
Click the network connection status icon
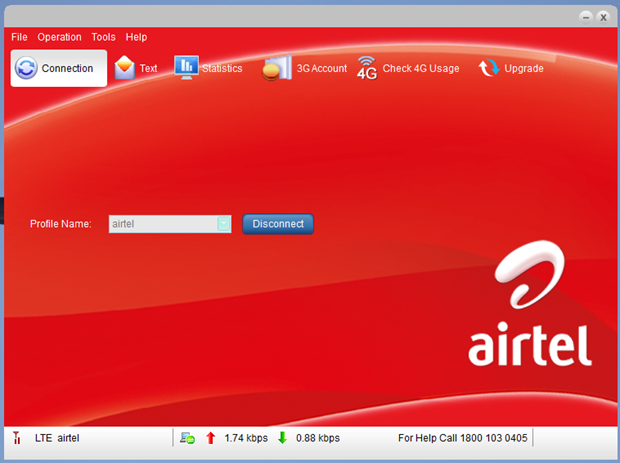(187, 438)
